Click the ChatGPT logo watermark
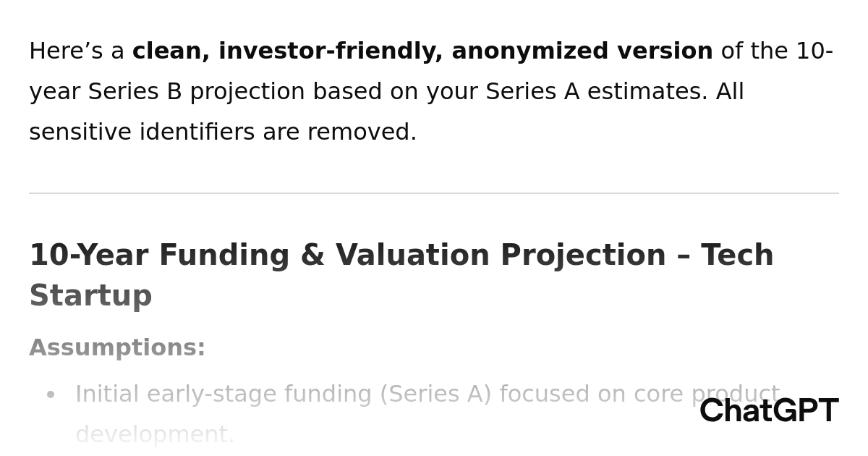Image resolution: width=868 pixels, height=456 pixels. click(768, 411)
